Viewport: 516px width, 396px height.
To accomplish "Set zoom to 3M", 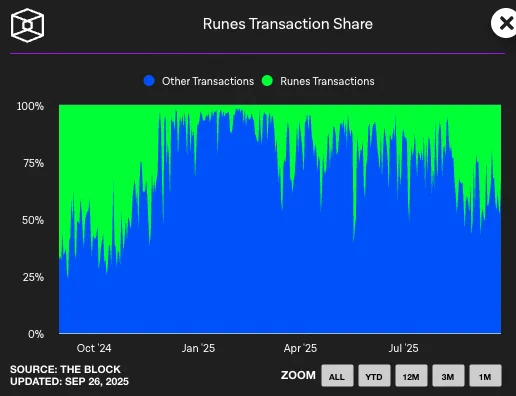I will [448, 376].
